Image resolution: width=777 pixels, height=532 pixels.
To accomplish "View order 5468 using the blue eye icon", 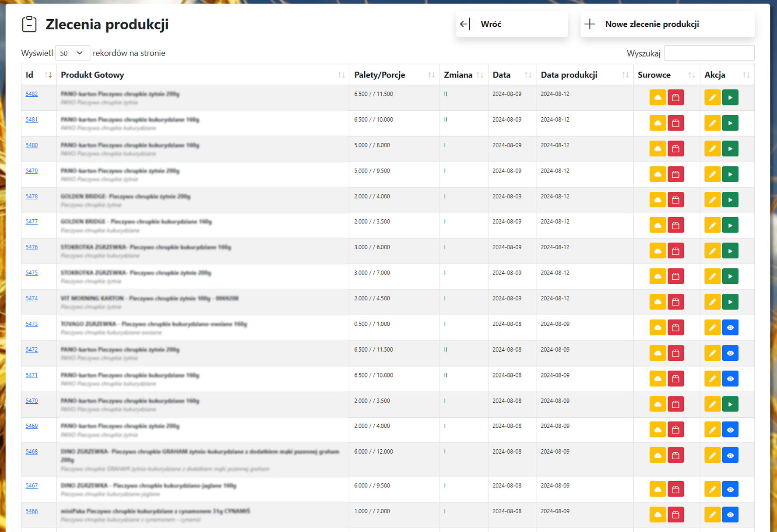I will (x=730, y=455).
